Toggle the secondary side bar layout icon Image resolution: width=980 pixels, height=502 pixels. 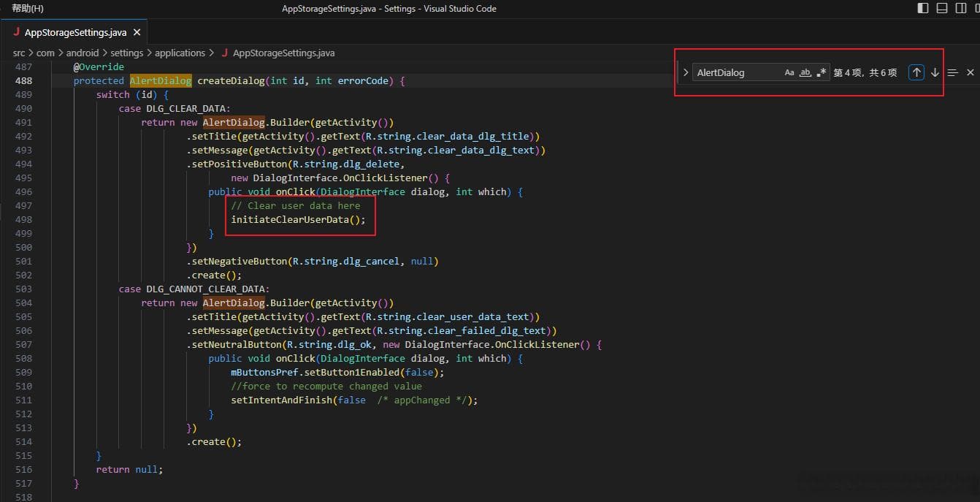[960, 8]
